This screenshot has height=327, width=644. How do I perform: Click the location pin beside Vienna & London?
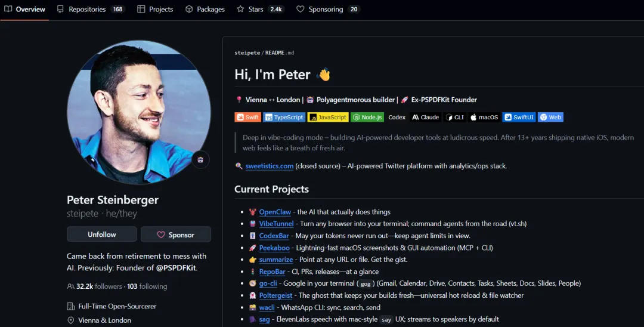click(70, 320)
